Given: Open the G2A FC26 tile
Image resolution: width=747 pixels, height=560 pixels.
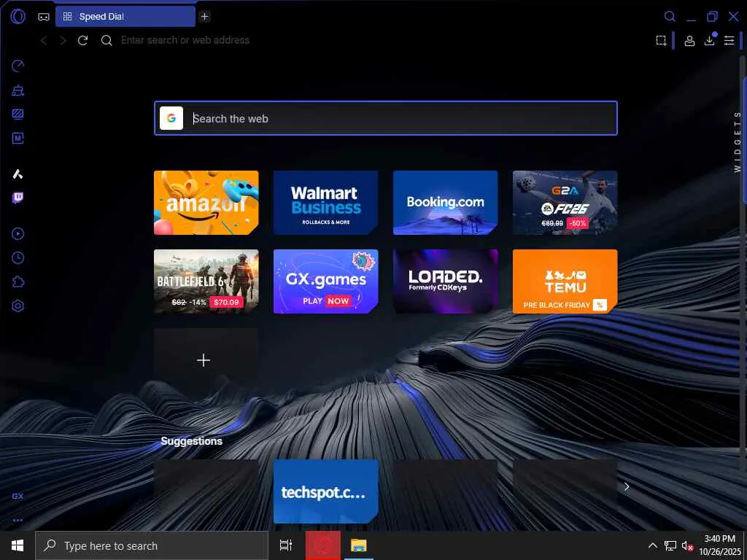Looking at the screenshot, I should (565, 203).
